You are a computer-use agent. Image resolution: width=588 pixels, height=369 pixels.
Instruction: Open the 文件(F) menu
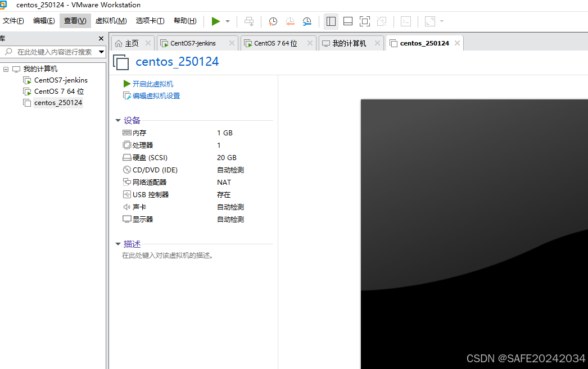point(13,21)
